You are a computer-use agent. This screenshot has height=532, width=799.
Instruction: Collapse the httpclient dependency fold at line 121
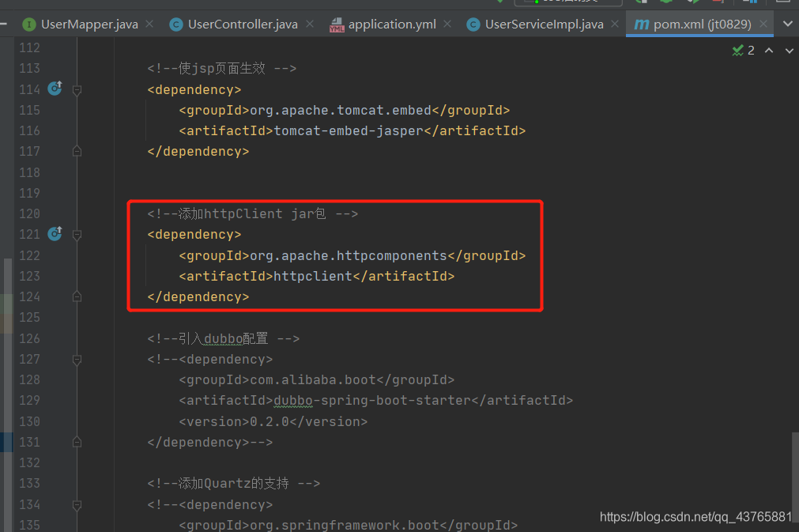click(77, 235)
